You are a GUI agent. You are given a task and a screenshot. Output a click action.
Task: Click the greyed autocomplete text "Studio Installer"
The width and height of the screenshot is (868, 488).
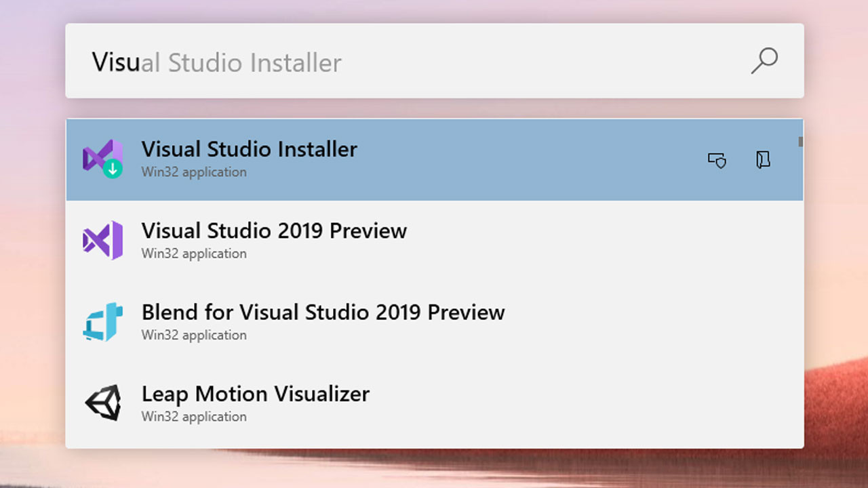(x=254, y=62)
